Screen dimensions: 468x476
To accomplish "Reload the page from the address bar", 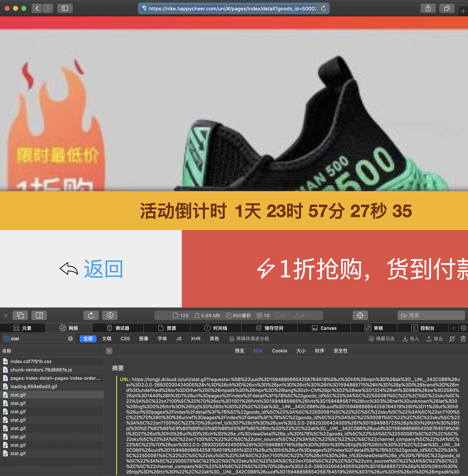I will 323,8.
